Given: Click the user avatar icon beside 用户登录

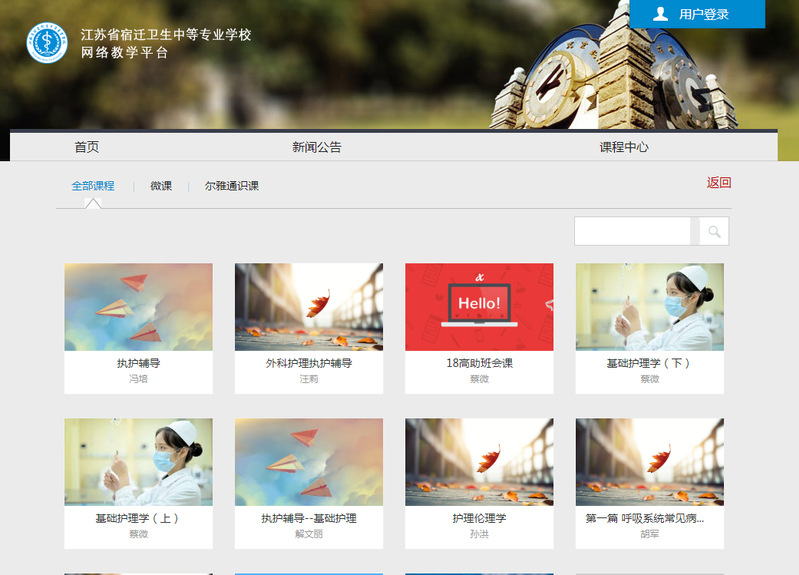Looking at the screenshot, I should [x=660, y=14].
